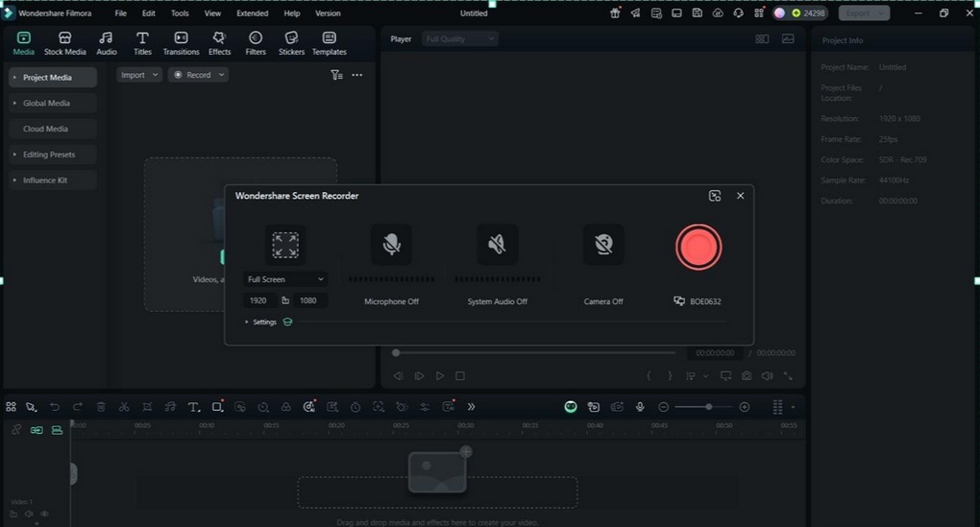Click the gift icon in title bar
This screenshot has width=980, height=527.
click(x=615, y=13)
